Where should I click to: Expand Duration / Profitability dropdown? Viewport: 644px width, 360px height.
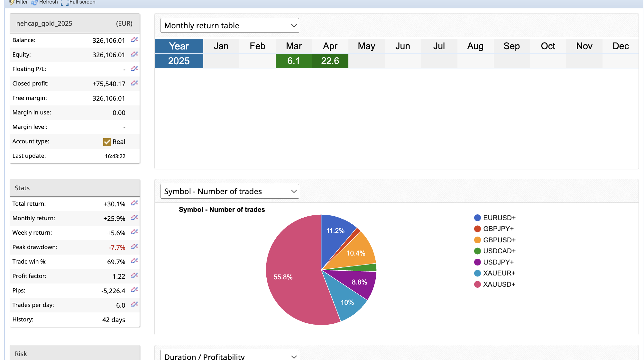tap(230, 356)
